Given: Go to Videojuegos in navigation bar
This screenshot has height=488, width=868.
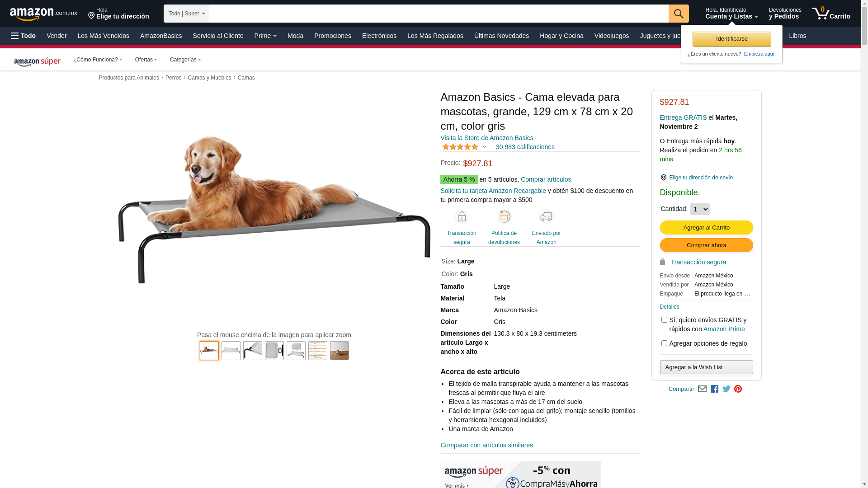Looking at the screenshot, I should tap(611, 36).
